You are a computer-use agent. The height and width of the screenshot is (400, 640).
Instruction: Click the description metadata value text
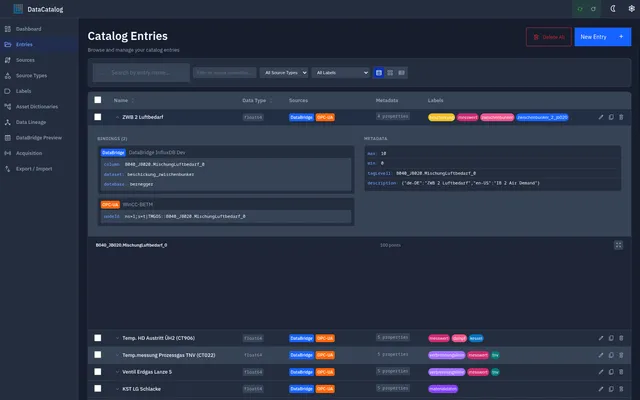[x=470, y=183]
